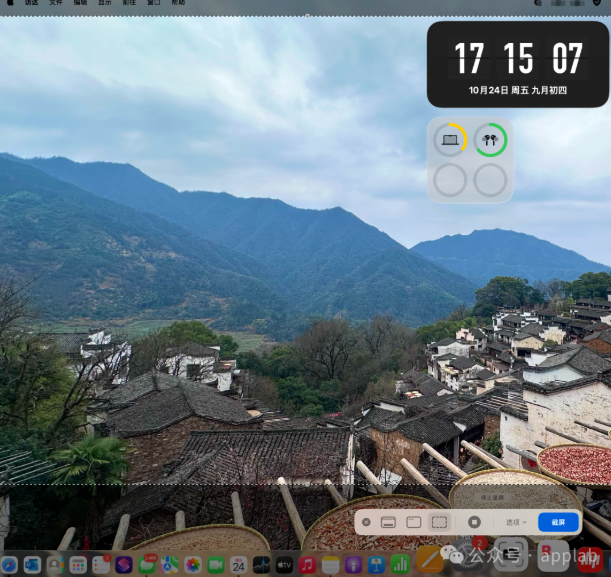This screenshot has height=577, width=611.
Task: Choose the screen recording mode in toolbar
Action: point(475,522)
